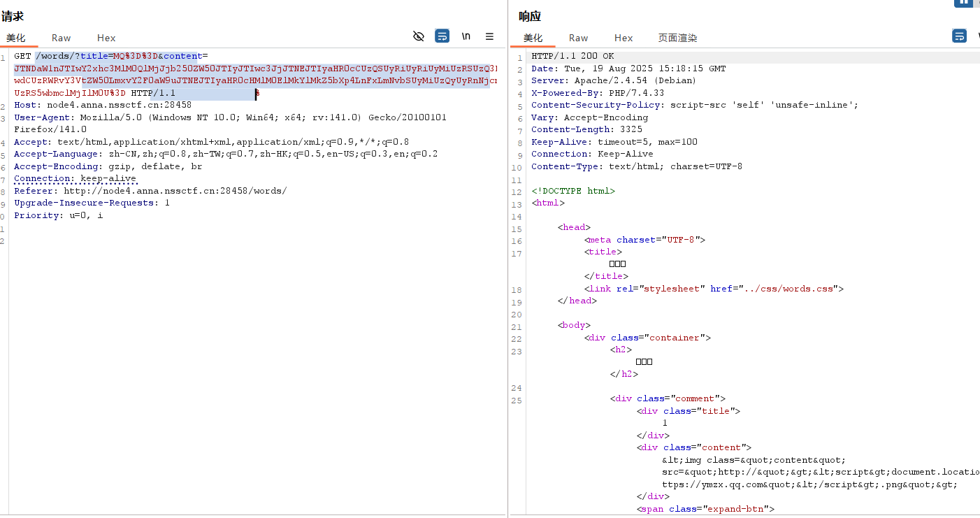
Task: Click the closing </head> tag line
Action: (x=577, y=301)
